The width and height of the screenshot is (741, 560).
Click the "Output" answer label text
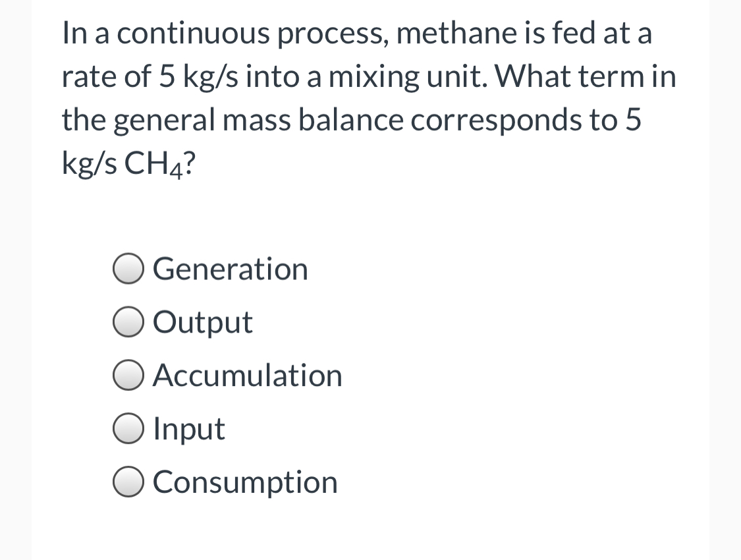(x=203, y=323)
